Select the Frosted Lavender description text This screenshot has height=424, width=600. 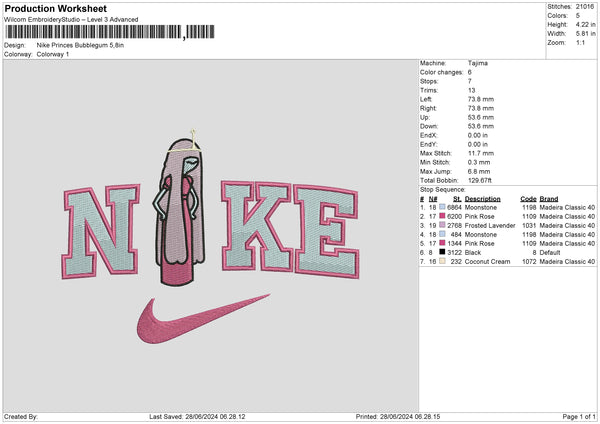[490, 226]
